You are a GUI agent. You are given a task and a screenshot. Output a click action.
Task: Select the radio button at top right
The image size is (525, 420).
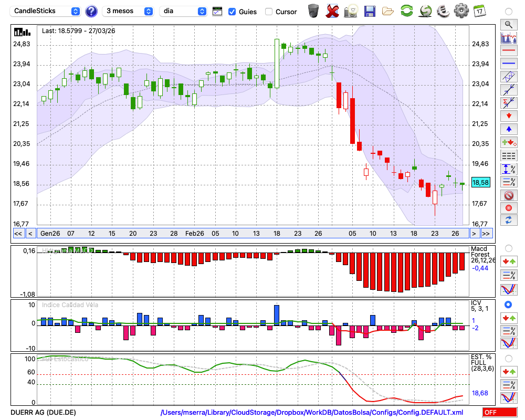pos(509,12)
